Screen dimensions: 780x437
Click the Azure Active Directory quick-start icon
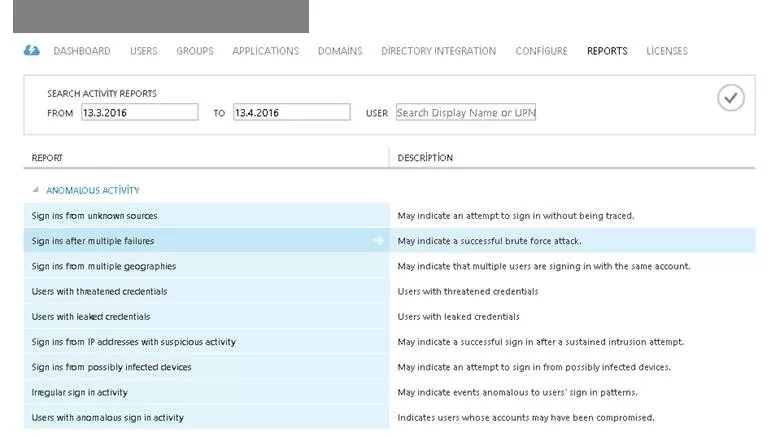coord(32,50)
